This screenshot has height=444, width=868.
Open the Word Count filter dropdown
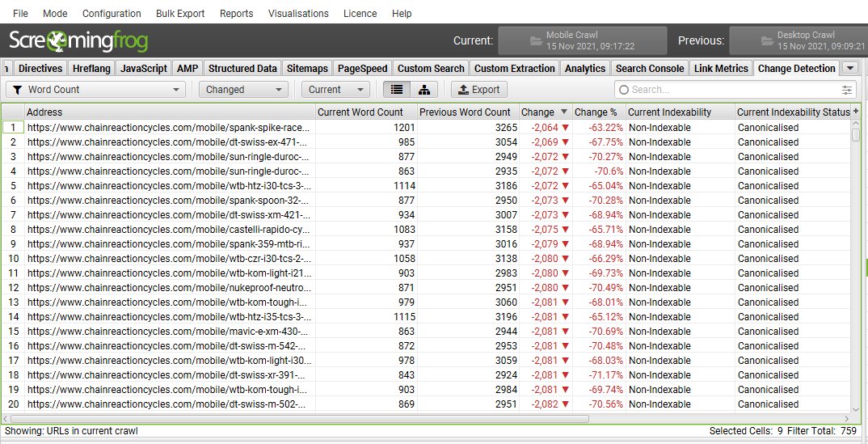95,89
